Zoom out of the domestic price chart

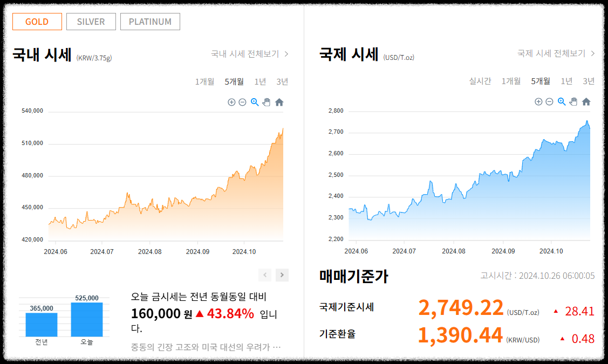coord(242,102)
